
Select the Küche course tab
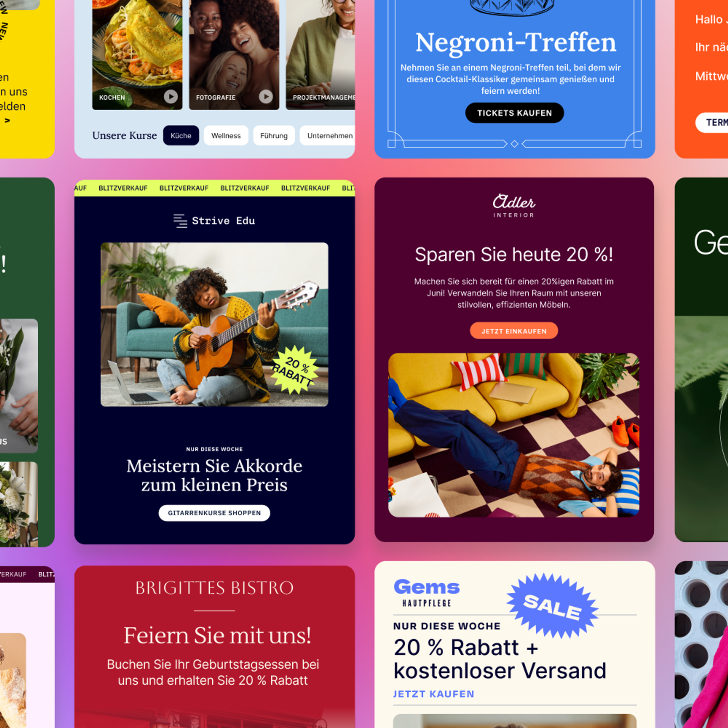(x=181, y=135)
